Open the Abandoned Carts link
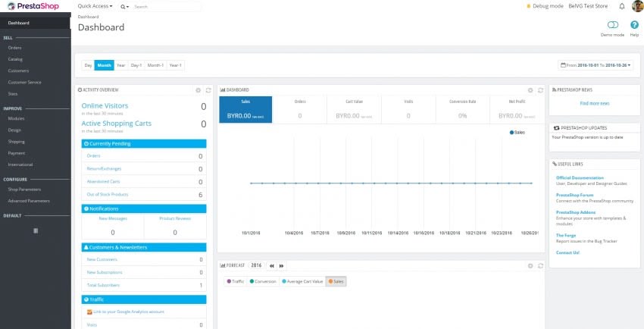The width and height of the screenshot is (644, 329). tap(104, 181)
